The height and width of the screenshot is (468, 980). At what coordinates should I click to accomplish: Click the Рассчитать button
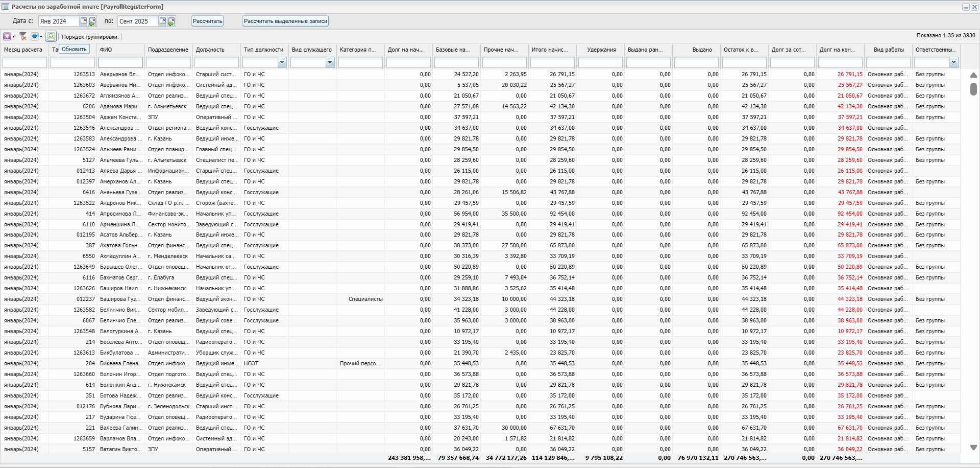[x=207, y=21]
